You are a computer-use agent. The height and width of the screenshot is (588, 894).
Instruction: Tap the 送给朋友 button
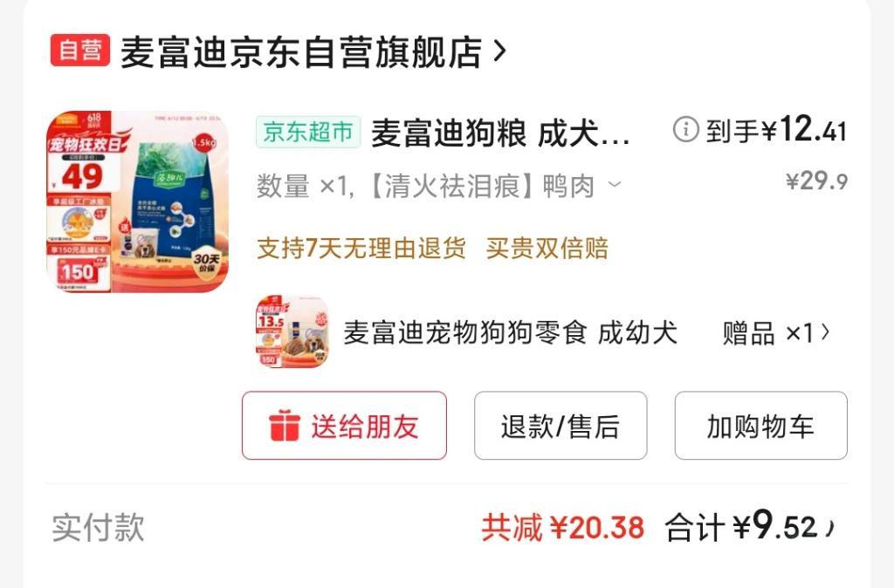[344, 426]
